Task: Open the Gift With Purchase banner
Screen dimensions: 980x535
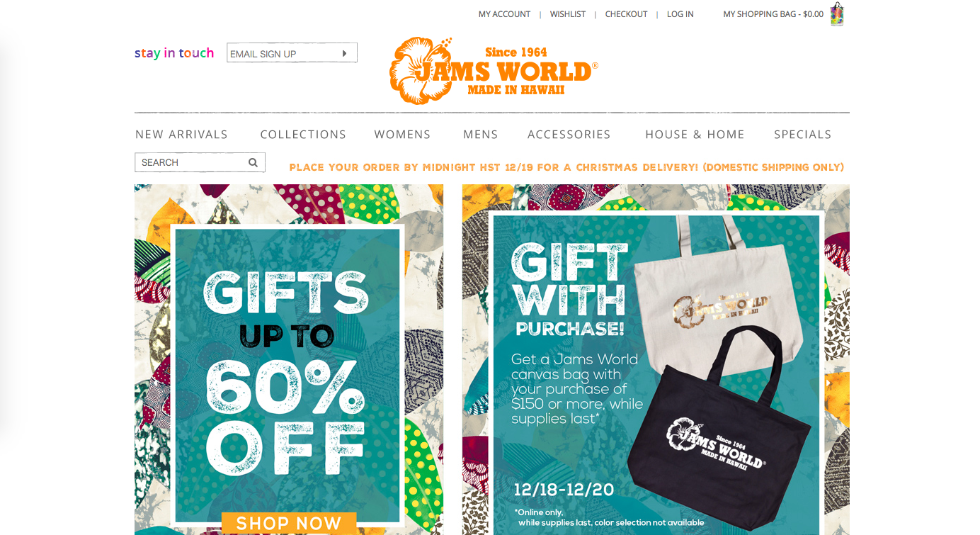Action: pyautogui.click(x=656, y=360)
